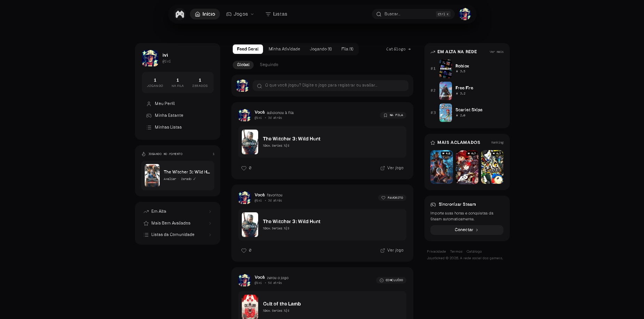Switch to Global feed filter
This screenshot has width=644, height=319.
pyautogui.click(x=243, y=65)
